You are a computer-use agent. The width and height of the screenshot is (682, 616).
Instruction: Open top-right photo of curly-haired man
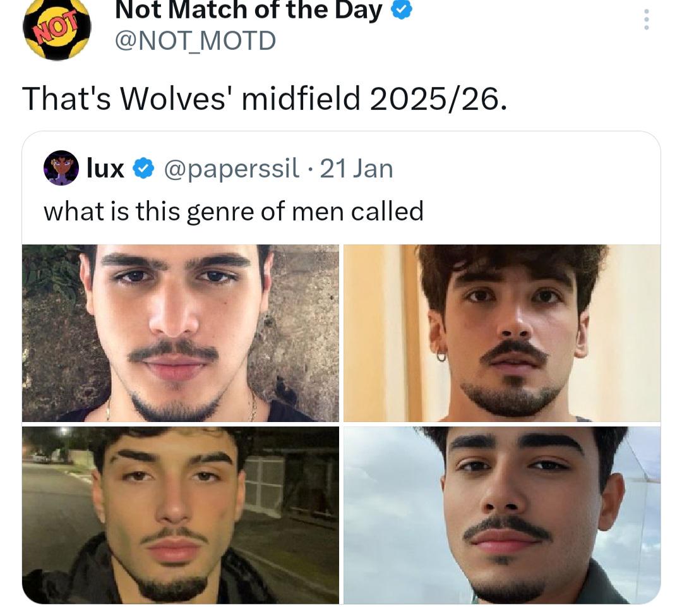coord(502,333)
